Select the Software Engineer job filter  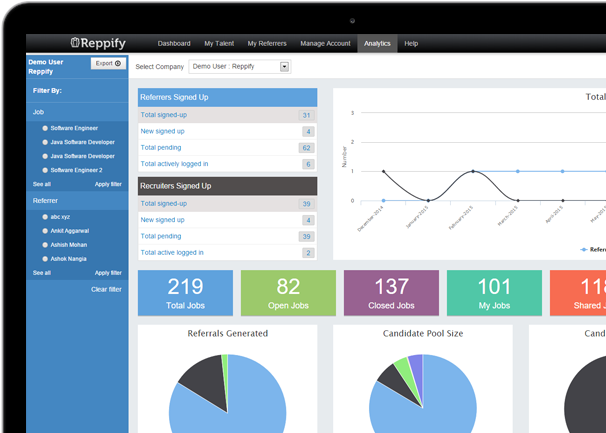coord(45,129)
